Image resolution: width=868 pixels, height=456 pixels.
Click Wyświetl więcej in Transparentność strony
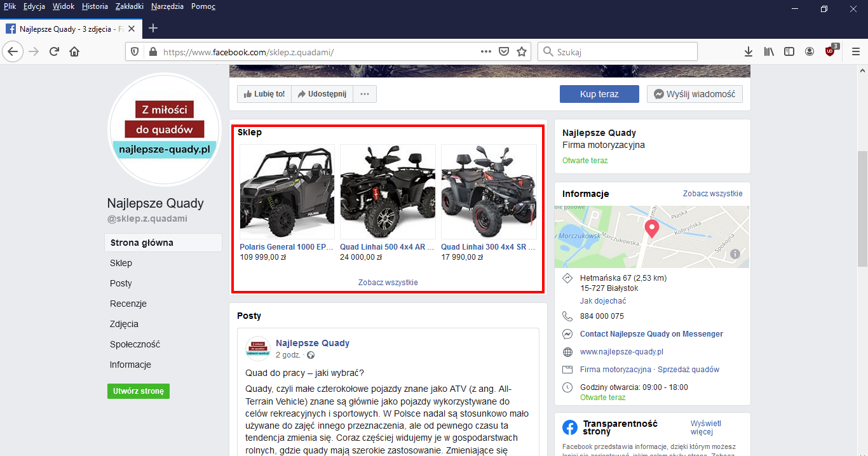706,427
